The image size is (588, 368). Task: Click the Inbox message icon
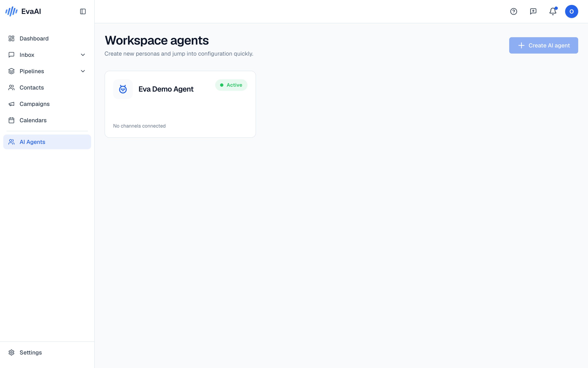pos(11,55)
